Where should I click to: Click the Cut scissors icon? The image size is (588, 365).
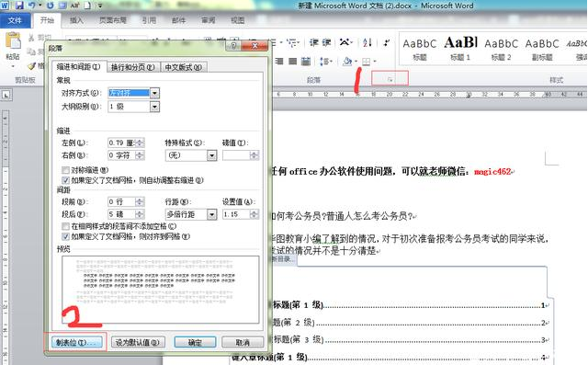tap(31, 37)
